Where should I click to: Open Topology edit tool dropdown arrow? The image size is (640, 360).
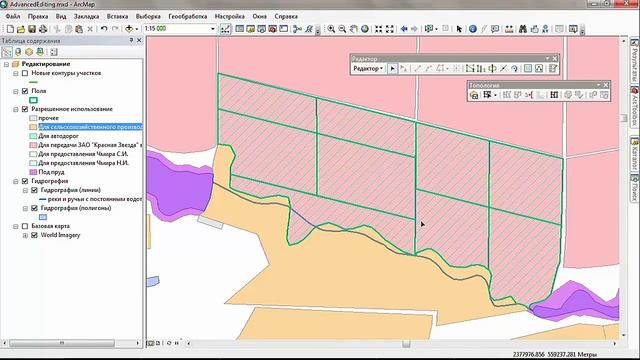click(x=495, y=95)
